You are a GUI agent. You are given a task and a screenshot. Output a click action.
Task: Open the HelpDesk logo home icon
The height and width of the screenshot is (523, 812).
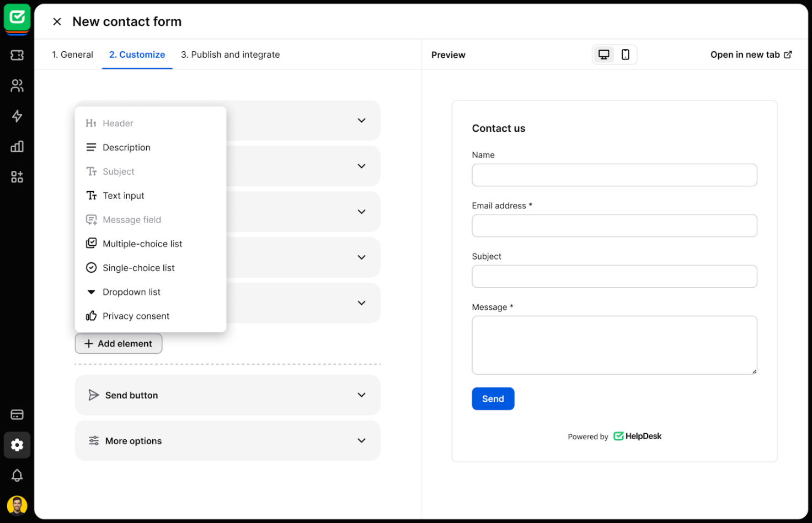tap(17, 18)
